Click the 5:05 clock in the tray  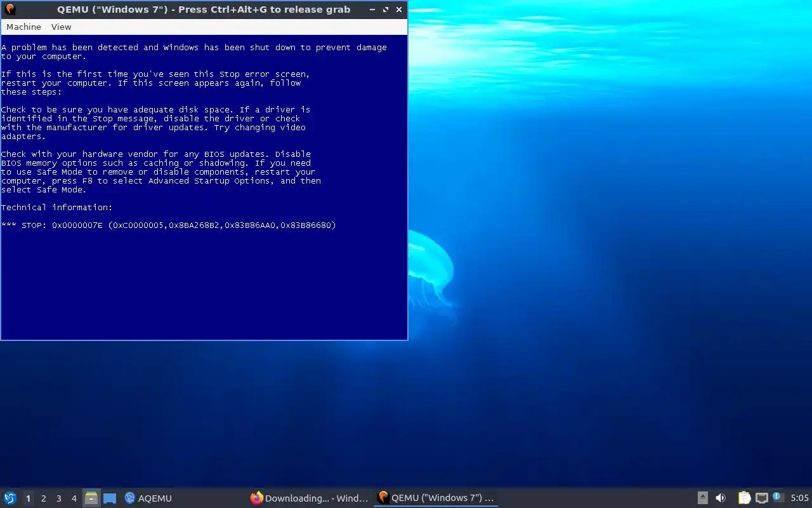pos(799,498)
